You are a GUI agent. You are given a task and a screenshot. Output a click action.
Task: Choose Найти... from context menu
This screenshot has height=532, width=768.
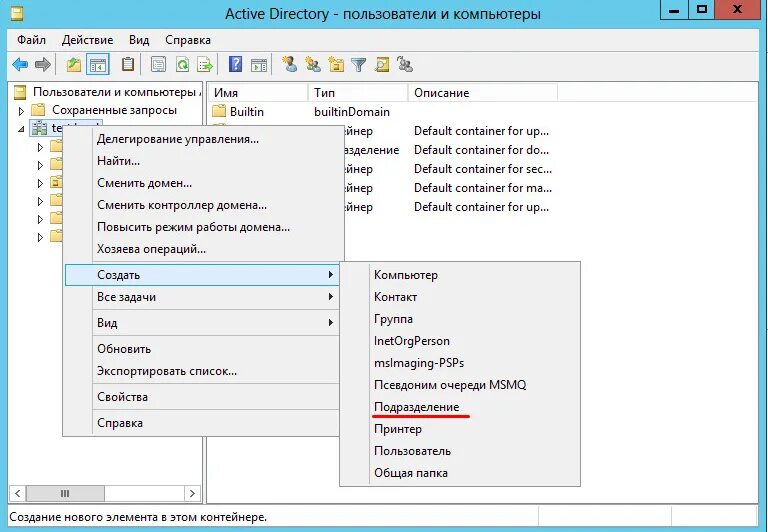pyautogui.click(x=203, y=161)
